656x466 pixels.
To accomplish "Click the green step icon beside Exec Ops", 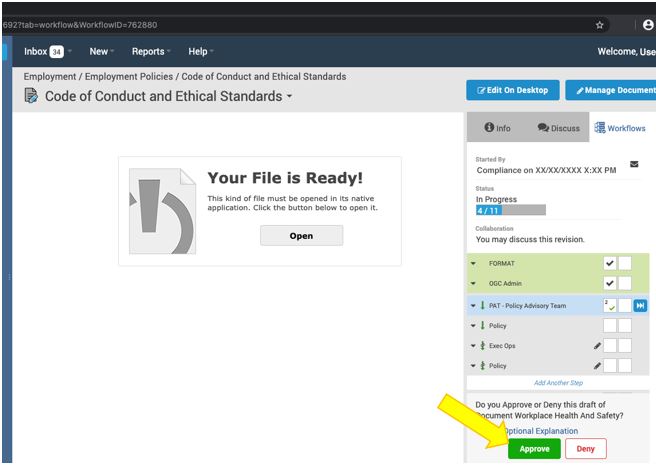I will (482, 346).
